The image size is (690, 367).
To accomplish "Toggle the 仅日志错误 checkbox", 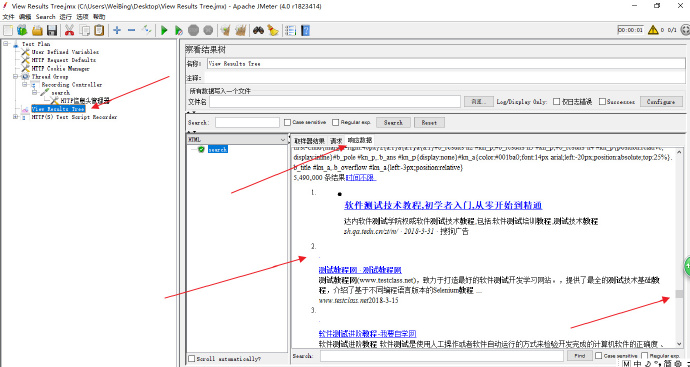I will pos(556,102).
